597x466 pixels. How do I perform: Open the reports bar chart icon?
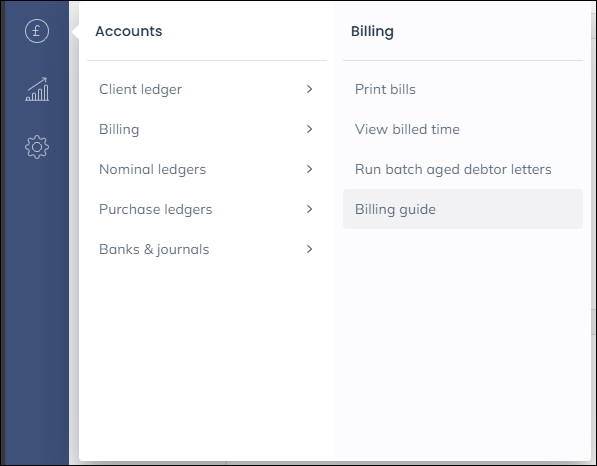37,89
